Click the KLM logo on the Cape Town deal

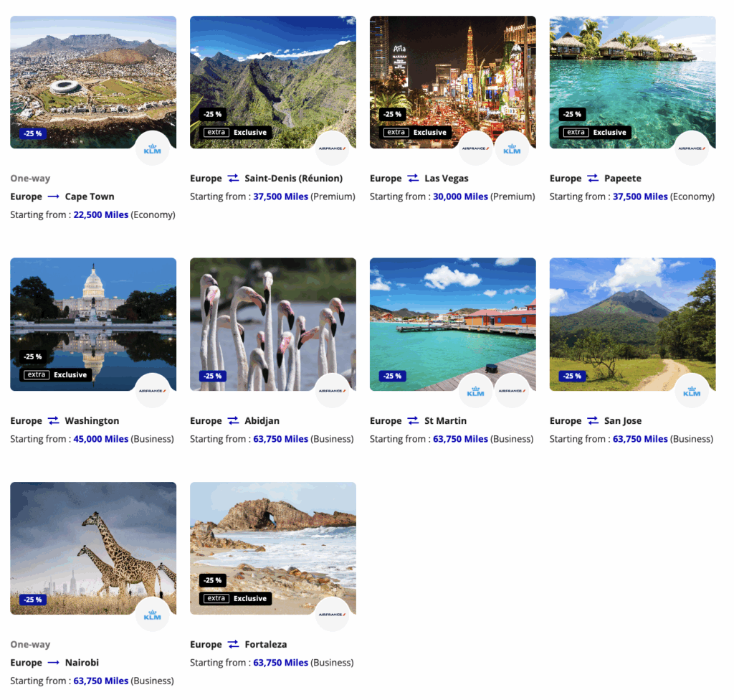tap(153, 148)
